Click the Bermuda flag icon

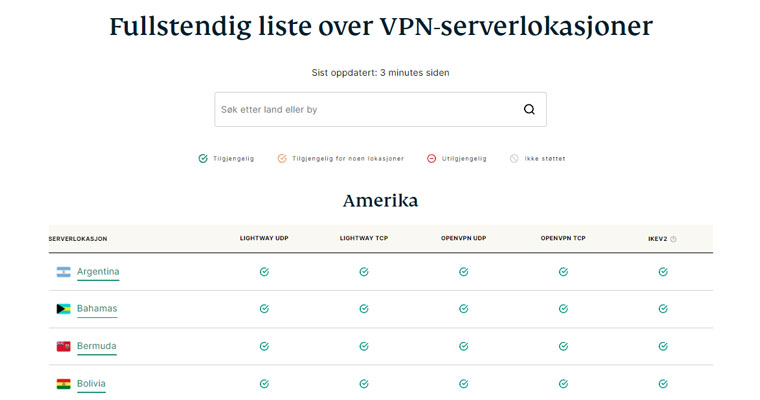pos(63,346)
